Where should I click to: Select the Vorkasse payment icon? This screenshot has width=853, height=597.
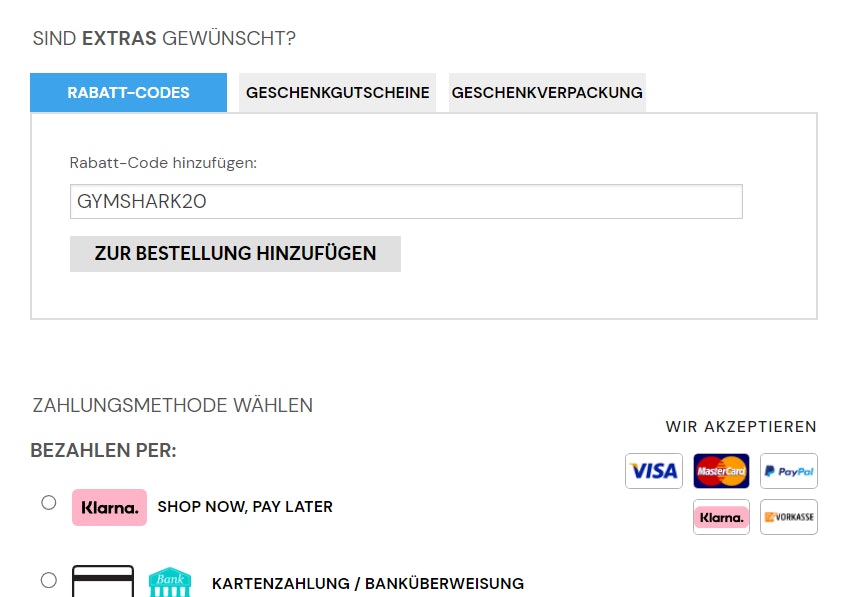788,517
